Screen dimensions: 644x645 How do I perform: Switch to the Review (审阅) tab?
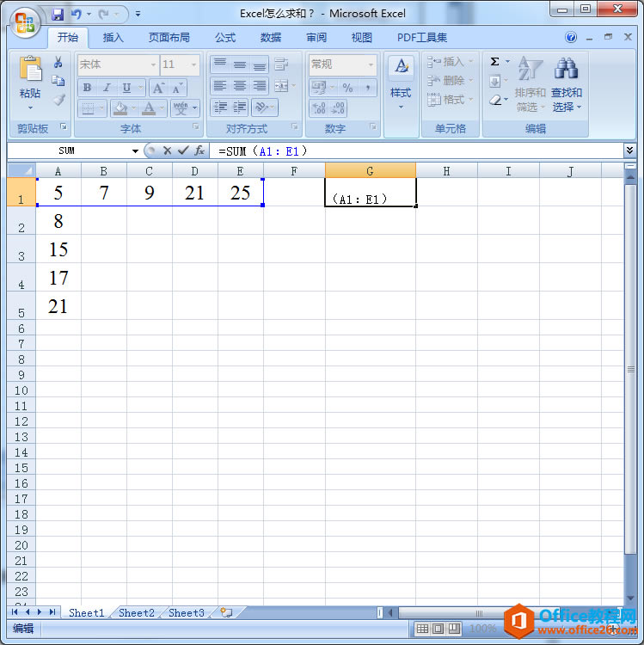[316, 38]
